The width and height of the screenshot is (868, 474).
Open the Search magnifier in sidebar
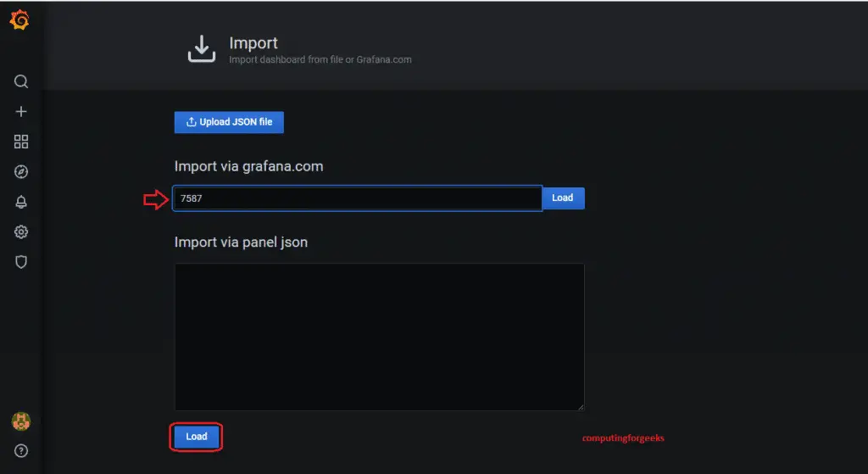[21, 81]
